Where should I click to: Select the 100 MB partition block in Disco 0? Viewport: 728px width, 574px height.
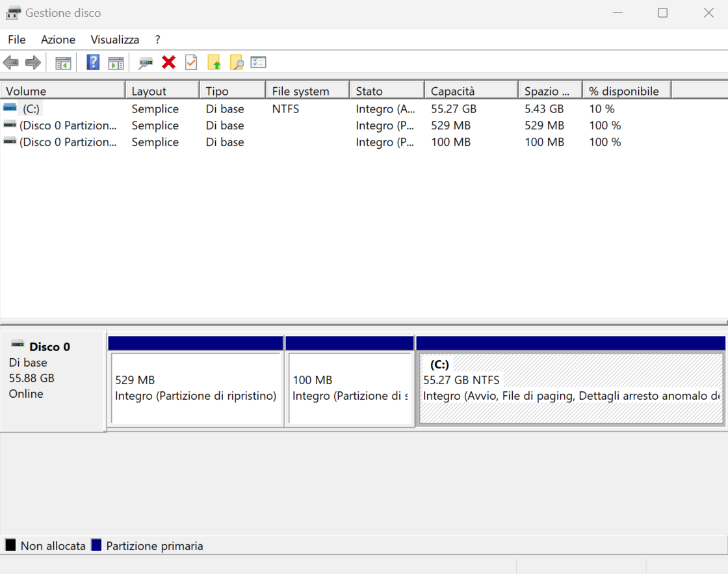coord(350,388)
